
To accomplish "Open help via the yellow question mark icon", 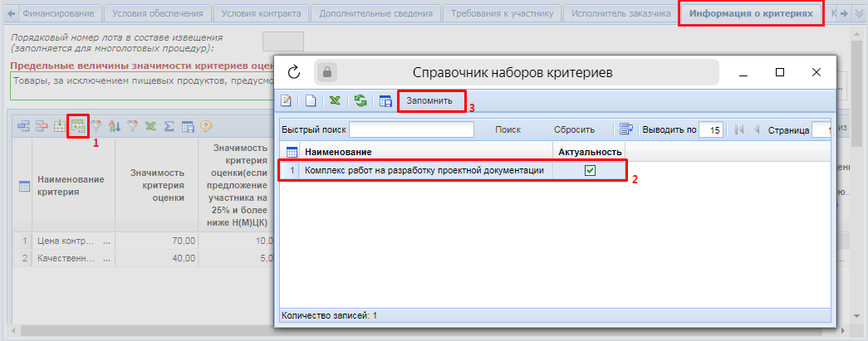I will pyautogui.click(x=204, y=126).
